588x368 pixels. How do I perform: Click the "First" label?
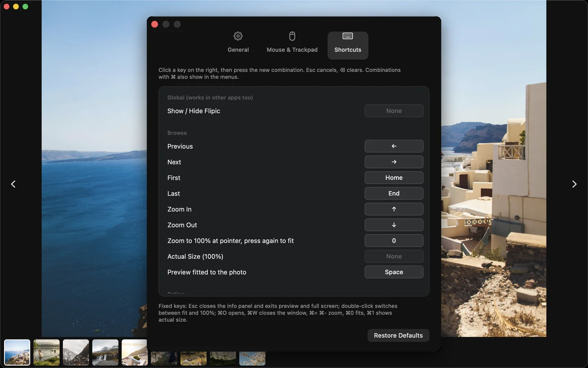(x=174, y=178)
